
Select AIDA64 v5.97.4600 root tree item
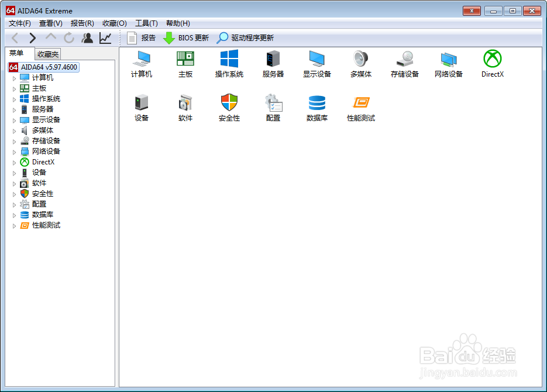point(44,67)
